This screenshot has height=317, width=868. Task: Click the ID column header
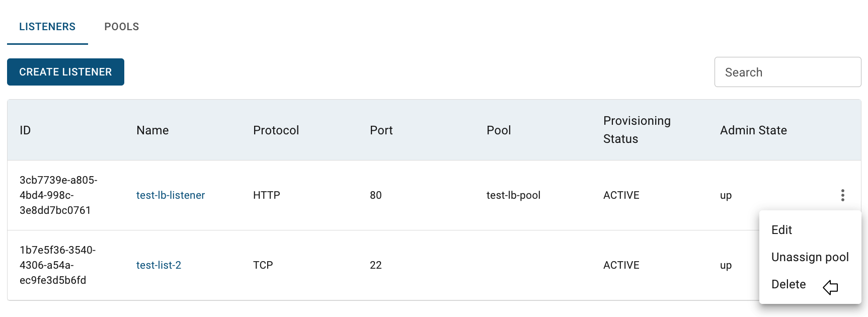pyautogui.click(x=25, y=130)
